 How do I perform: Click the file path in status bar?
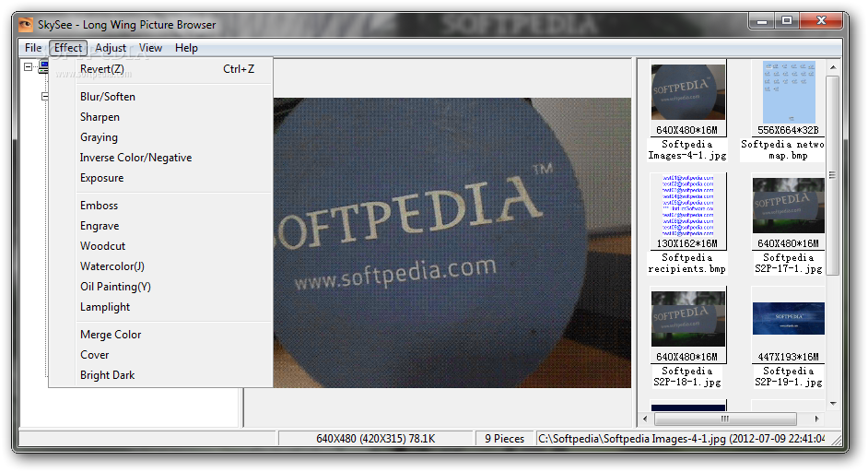pos(682,439)
